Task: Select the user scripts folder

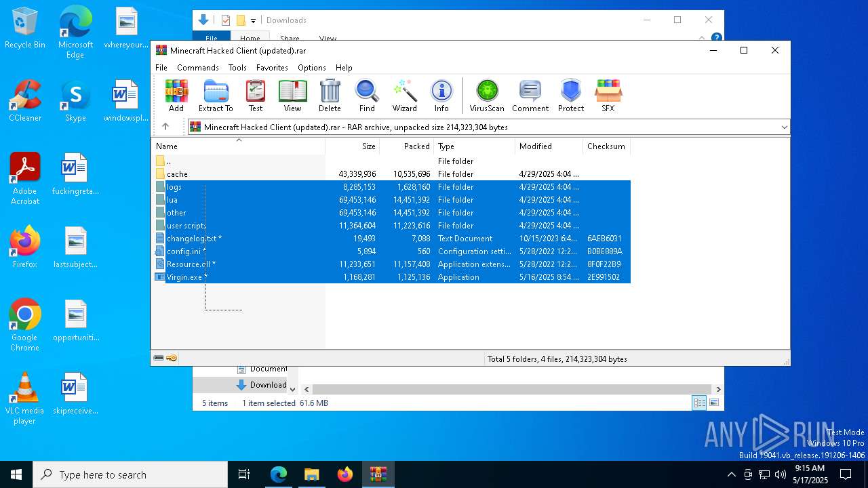Action: (x=392, y=226)
